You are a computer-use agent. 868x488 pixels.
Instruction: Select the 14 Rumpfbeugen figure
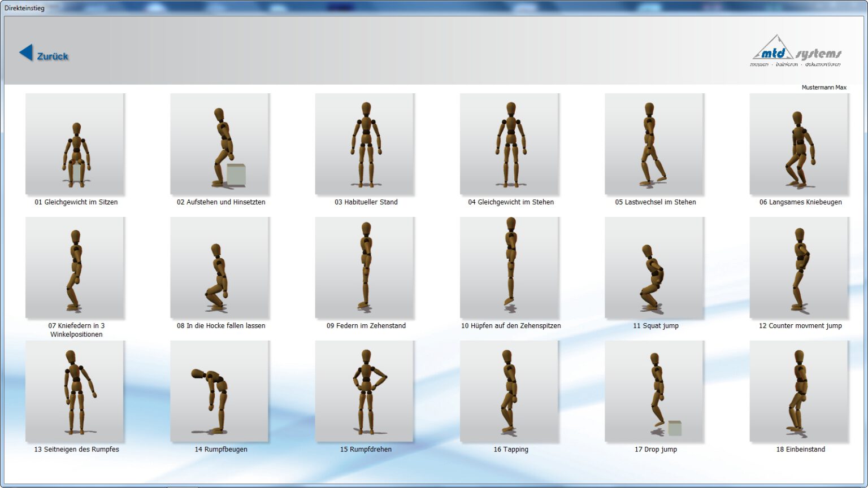(220, 391)
